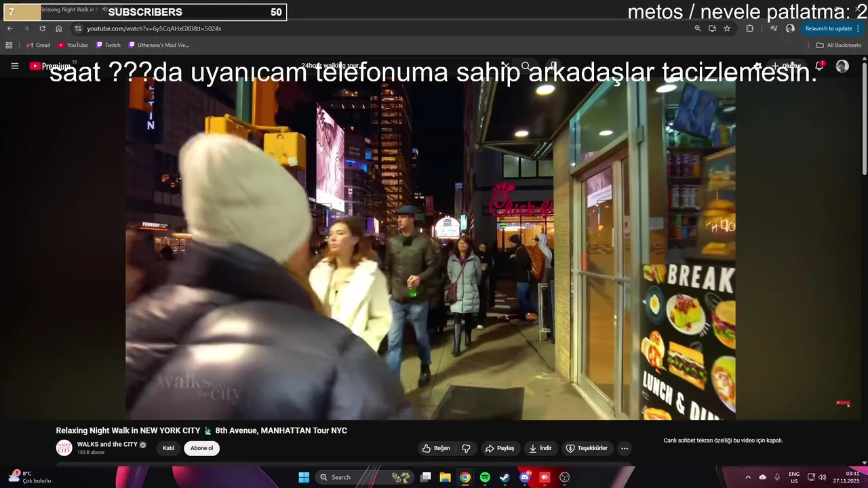Open the WALKS and the CITY channel avatar
868x488 pixels.
pos(64,447)
